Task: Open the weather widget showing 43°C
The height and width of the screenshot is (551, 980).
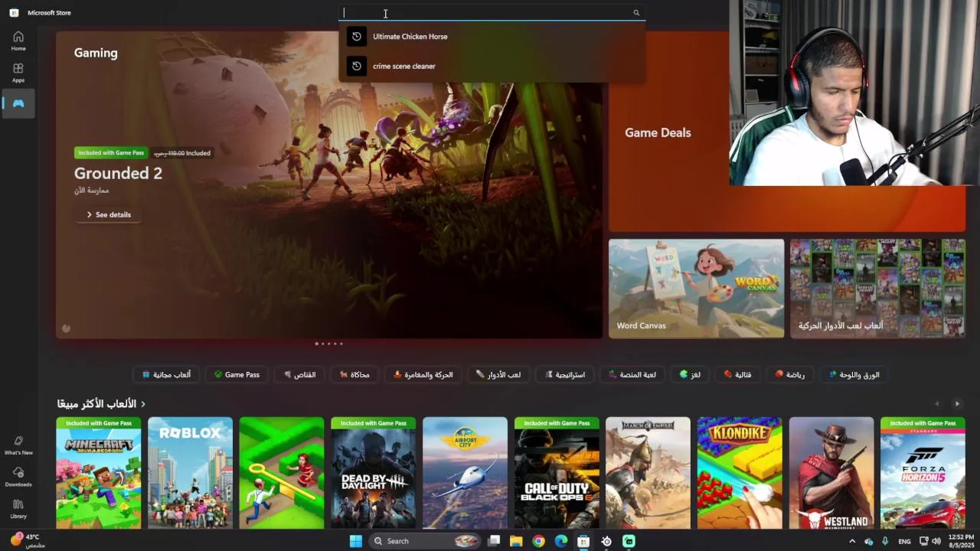Action: tap(26, 540)
